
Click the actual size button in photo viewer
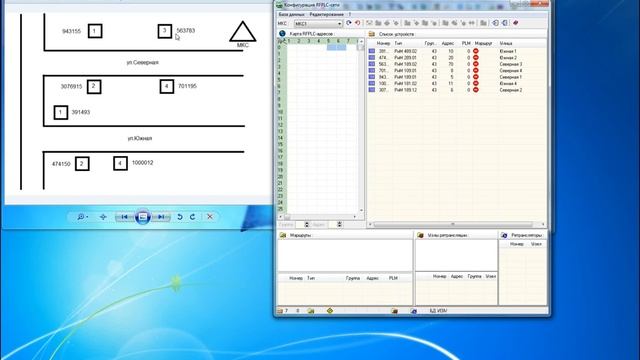(103, 217)
